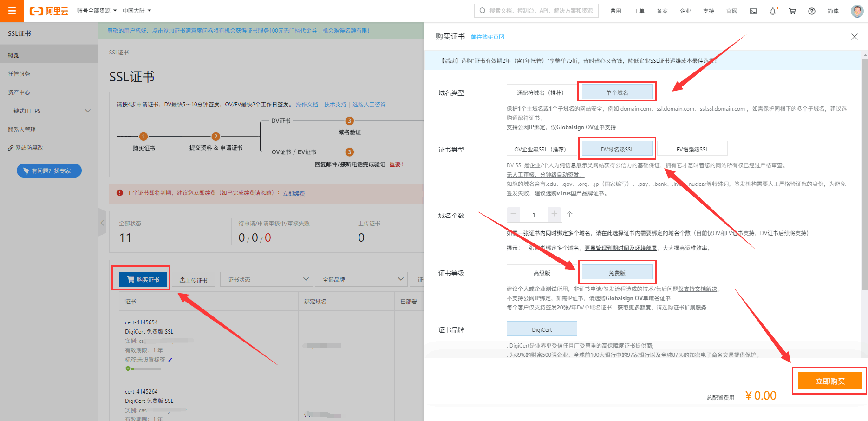Image resolution: width=868 pixels, height=421 pixels.
Task: Open Globalsign OV单域名证书 link
Action: coord(638,298)
